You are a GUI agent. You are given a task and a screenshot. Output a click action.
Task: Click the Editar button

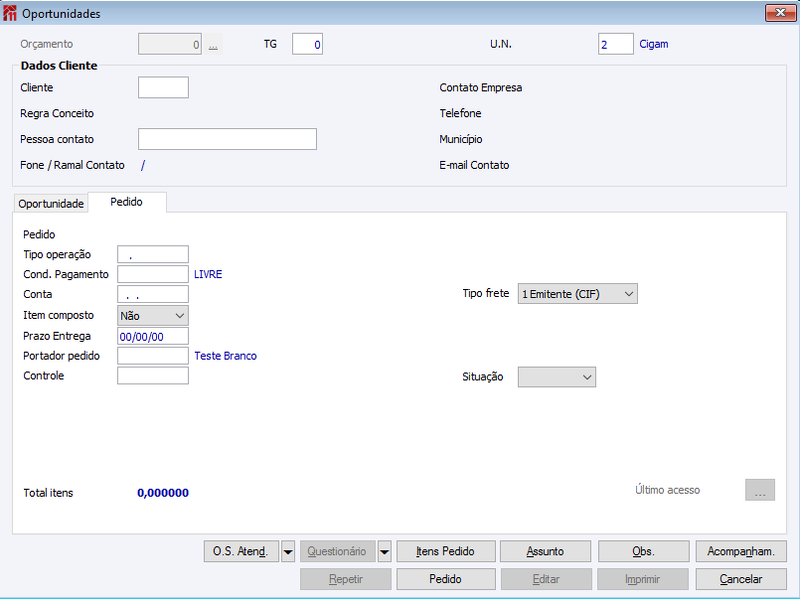coord(546,579)
